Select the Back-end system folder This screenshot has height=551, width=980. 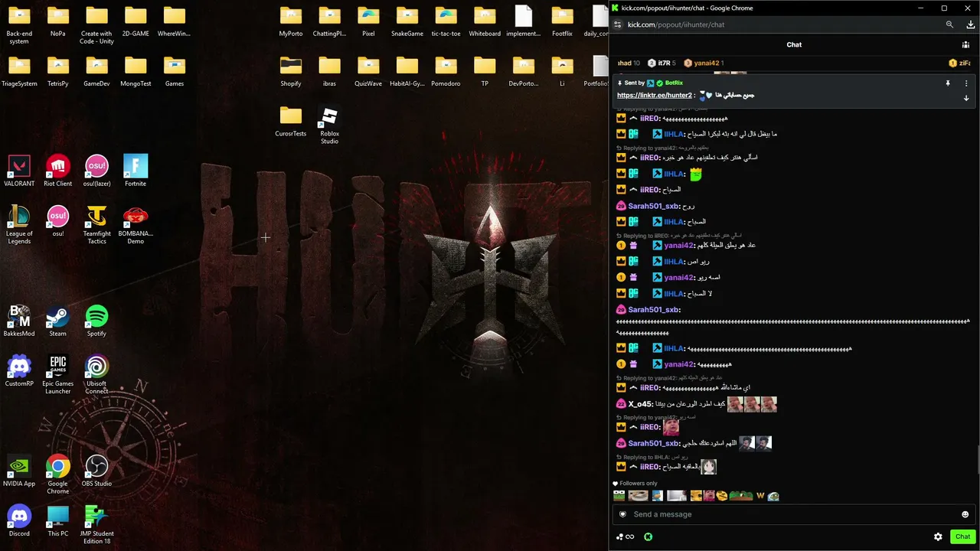pos(19,25)
